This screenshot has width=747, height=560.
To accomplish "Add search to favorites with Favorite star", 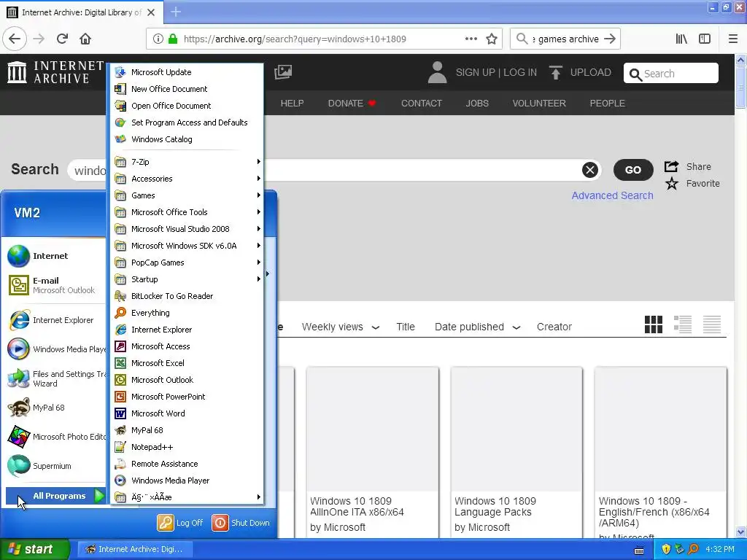I will [692, 183].
